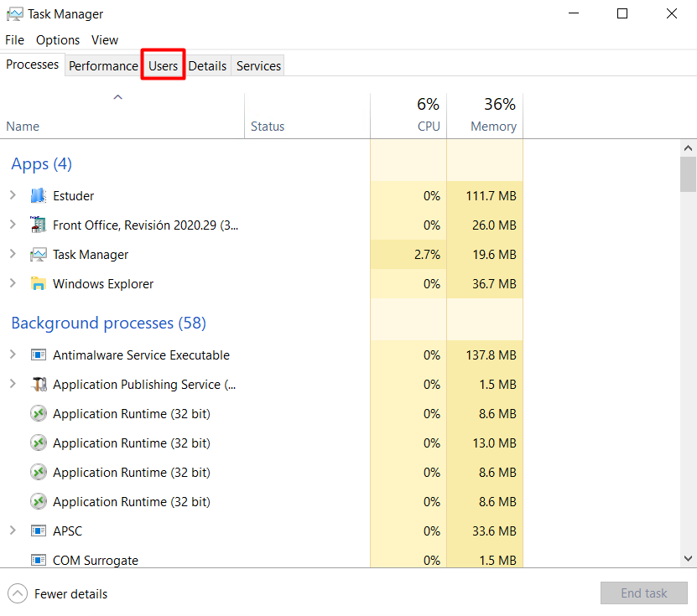
Task: Click Background processes (58) header
Action: 108,323
